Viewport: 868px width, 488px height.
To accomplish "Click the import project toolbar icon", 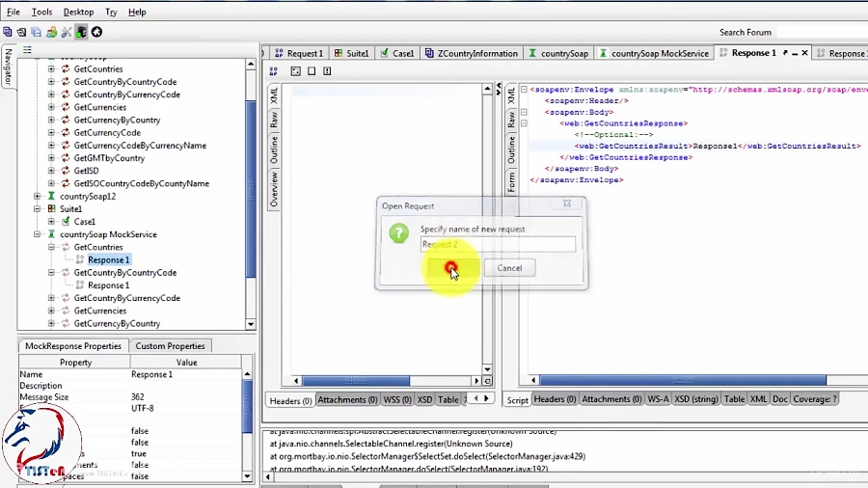I will pyautogui.click(x=21, y=32).
